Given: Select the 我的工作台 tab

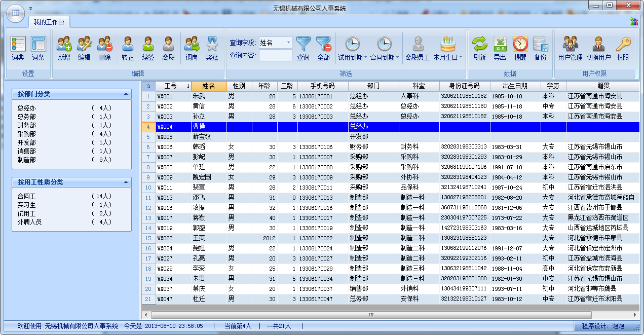Looking at the screenshot, I should (x=49, y=22).
